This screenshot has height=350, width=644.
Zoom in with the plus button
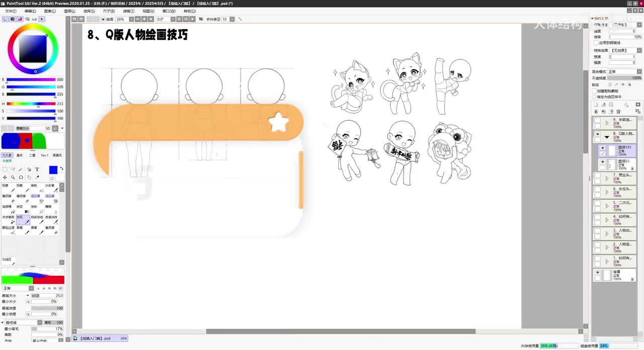(144, 19)
